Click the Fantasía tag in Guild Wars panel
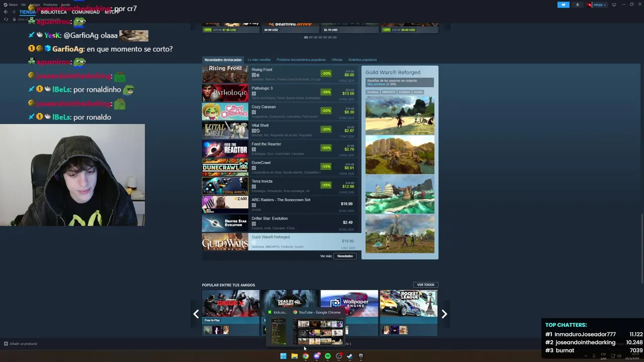This screenshot has width=644, height=362. tap(405, 92)
